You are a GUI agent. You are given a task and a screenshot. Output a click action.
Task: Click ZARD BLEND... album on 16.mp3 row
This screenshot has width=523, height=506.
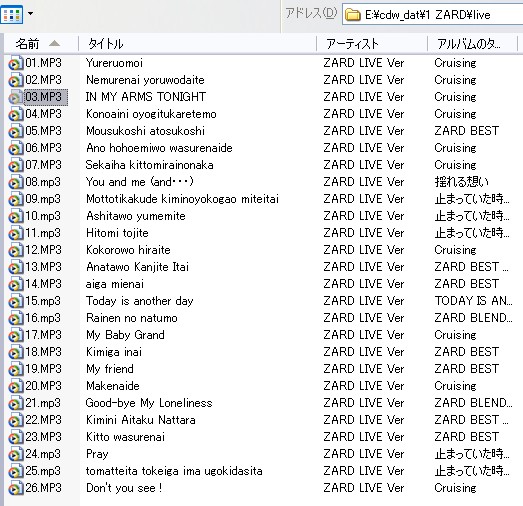pos(473,318)
